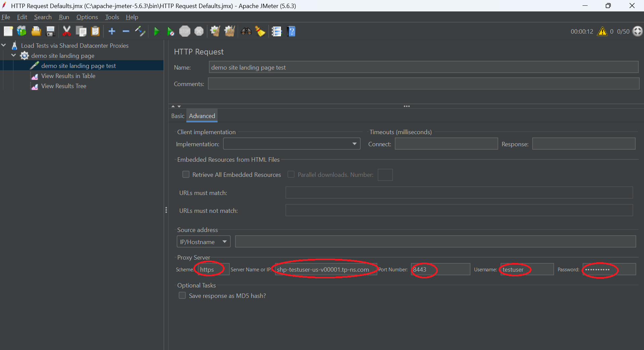Click the parallel downloads Number field

click(385, 175)
